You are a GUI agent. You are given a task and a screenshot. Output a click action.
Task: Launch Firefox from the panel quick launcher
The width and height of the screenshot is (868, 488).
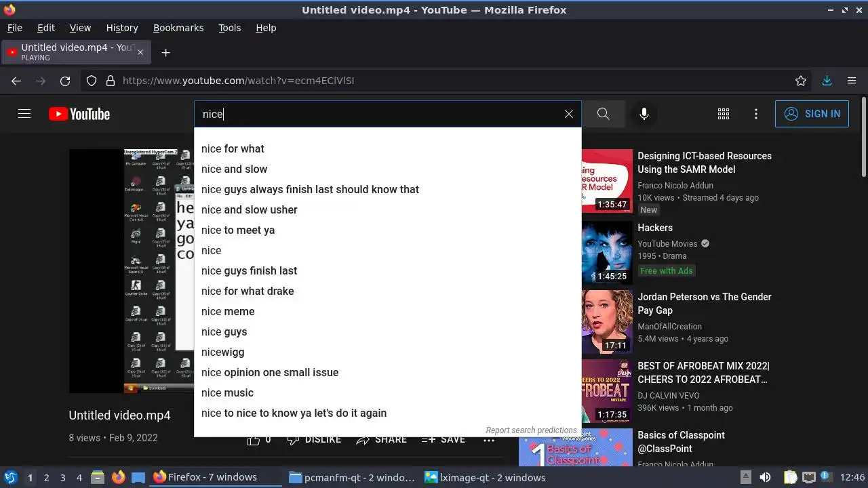click(x=118, y=477)
